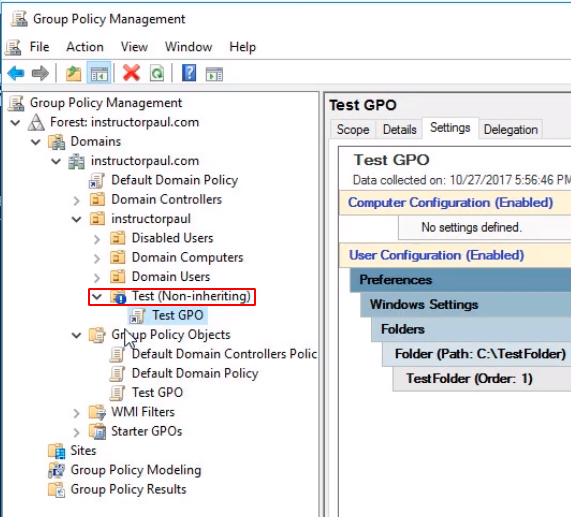Select Test GPO under Group Policy Objects
Image resolution: width=571 pixels, height=517 pixels.
157,392
